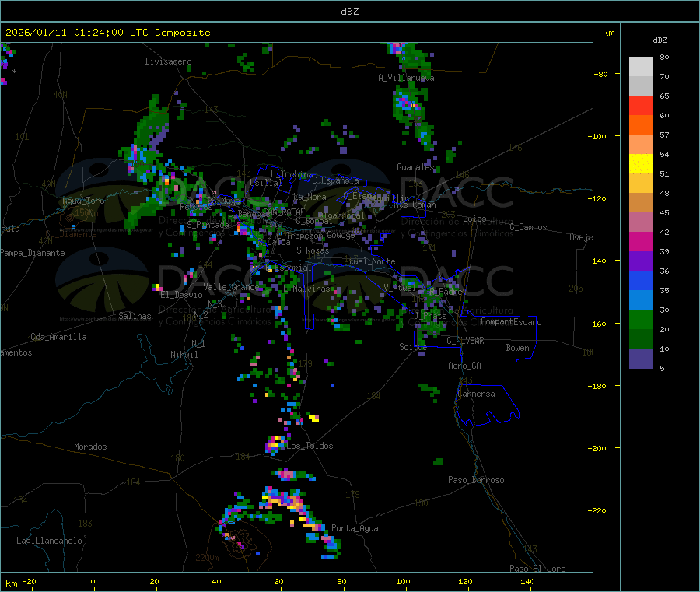Click the 'Guadales' map label
This screenshot has height=592, width=700.
415,167
